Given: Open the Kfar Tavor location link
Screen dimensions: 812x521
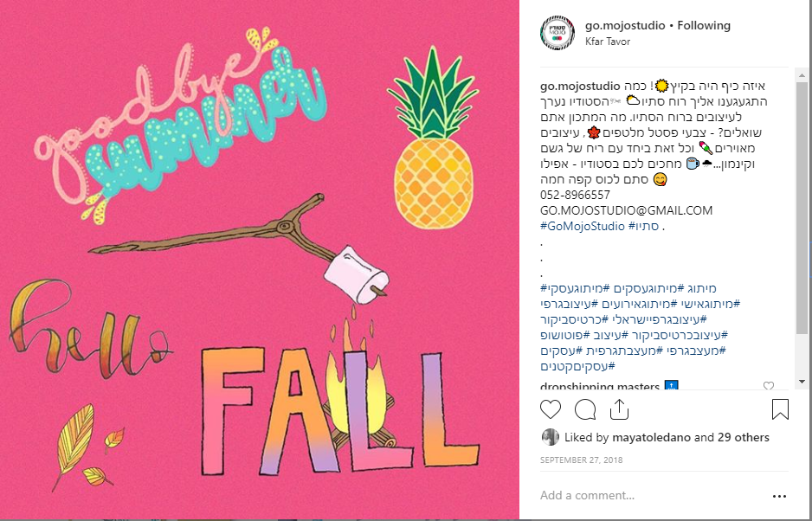Looking at the screenshot, I should point(608,42).
